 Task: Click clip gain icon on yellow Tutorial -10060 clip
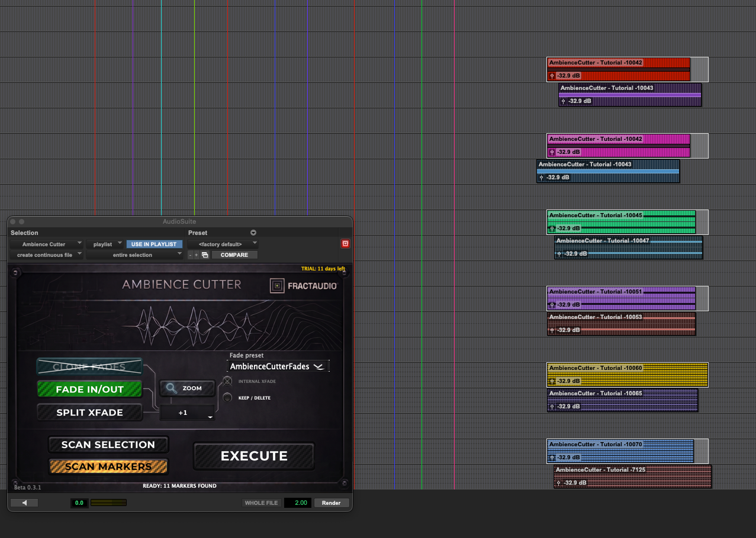point(552,381)
